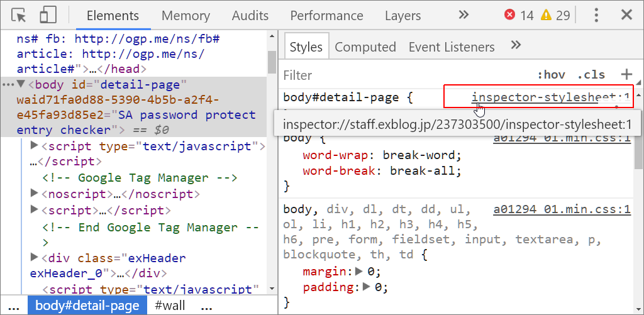Click the word-wrap property name

(335, 156)
